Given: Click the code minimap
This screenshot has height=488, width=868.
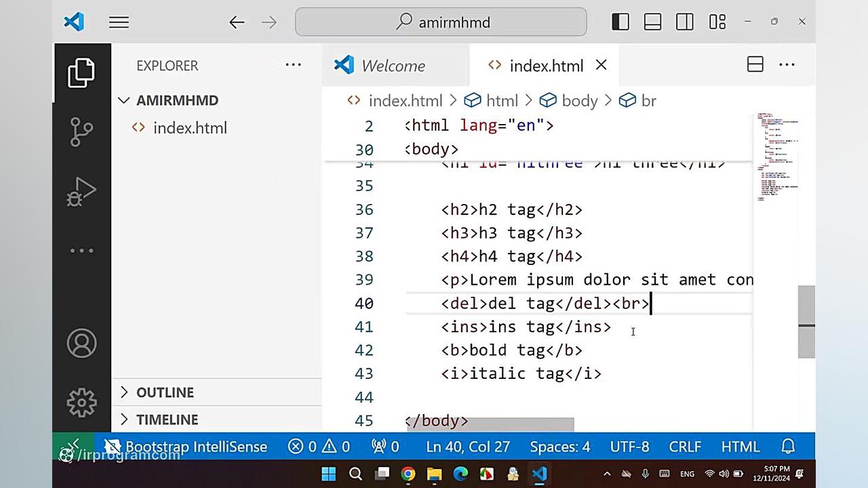Looking at the screenshot, I should (x=776, y=157).
